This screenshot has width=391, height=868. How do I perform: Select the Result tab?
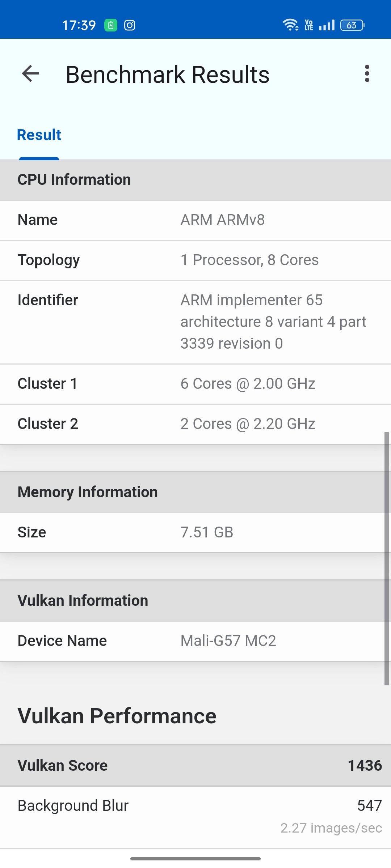[39, 135]
